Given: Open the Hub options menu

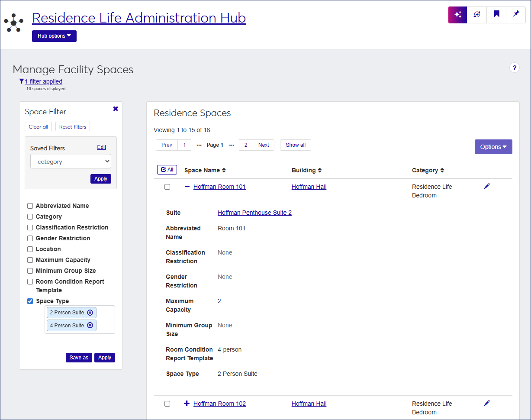Looking at the screenshot, I should pos(54,36).
